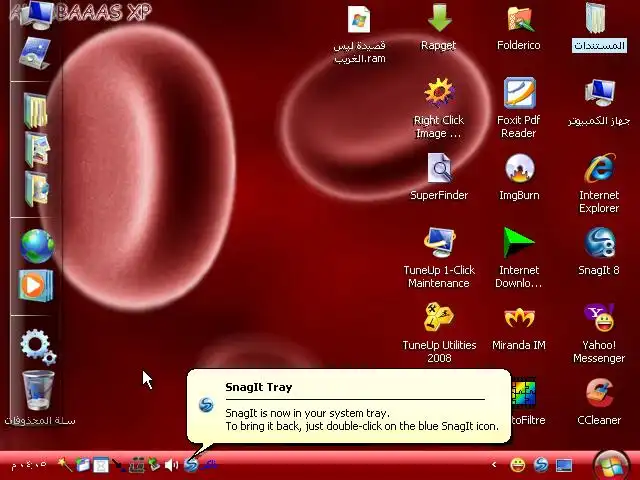This screenshot has height=480, width=640.
Task: Expand the taskbar chevron arrow
Action: point(494,464)
